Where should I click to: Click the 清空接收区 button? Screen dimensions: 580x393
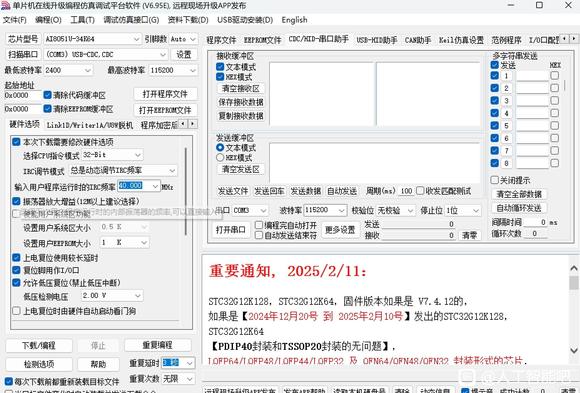(240, 88)
